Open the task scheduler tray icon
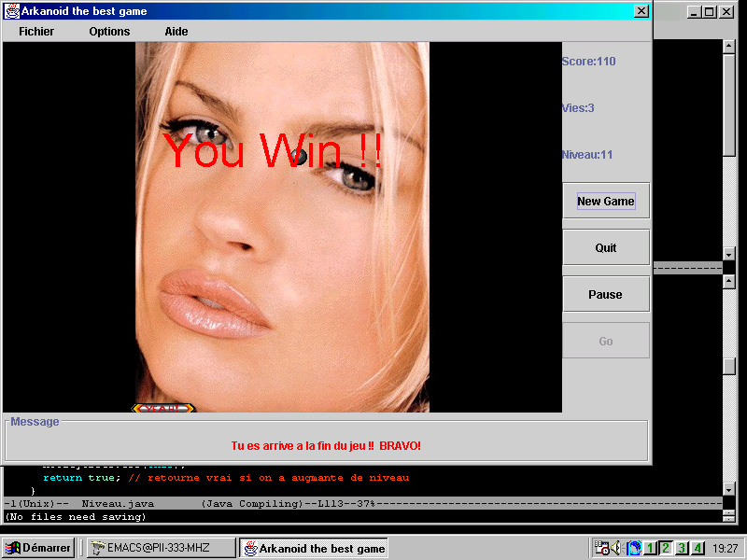 click(602, 548)
